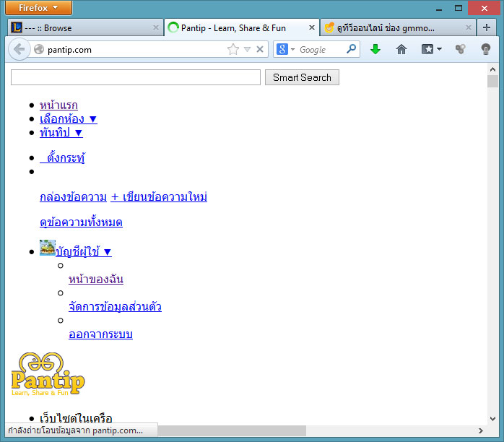
Task: Open the URL history dropdown arrow
Action: coord(247,50)
